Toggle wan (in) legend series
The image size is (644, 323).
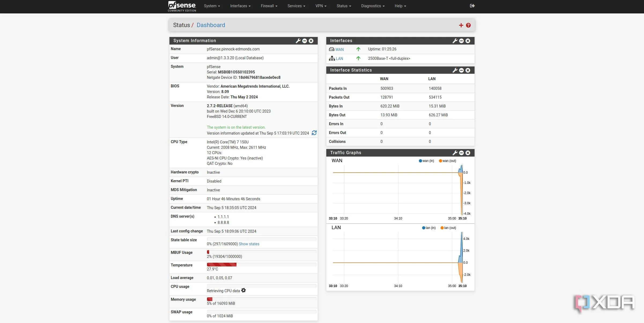coord(426,161)
